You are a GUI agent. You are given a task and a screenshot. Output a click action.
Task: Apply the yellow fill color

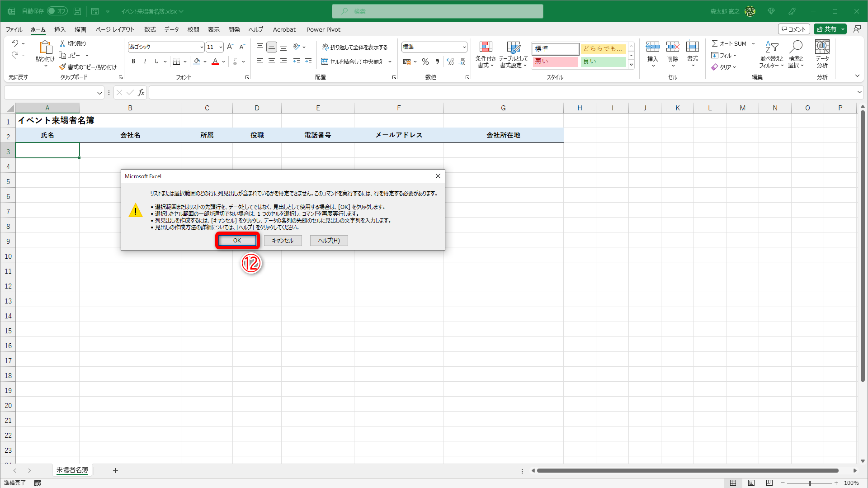(x=197, y=62)
